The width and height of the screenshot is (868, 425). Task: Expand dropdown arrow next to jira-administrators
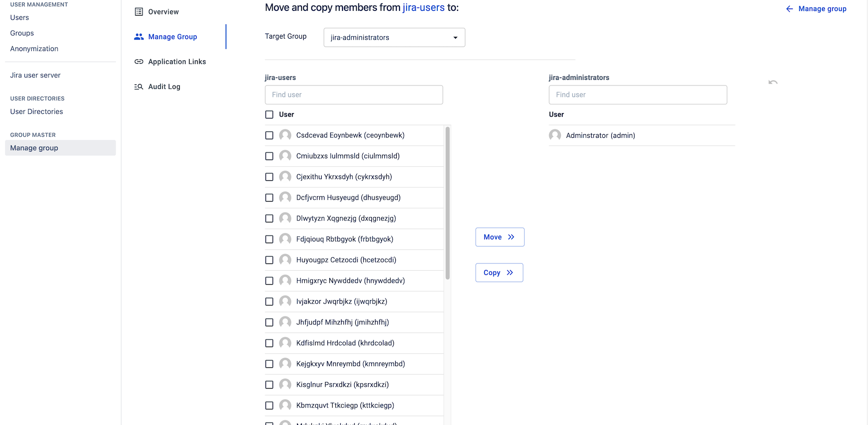coord(455,38)
